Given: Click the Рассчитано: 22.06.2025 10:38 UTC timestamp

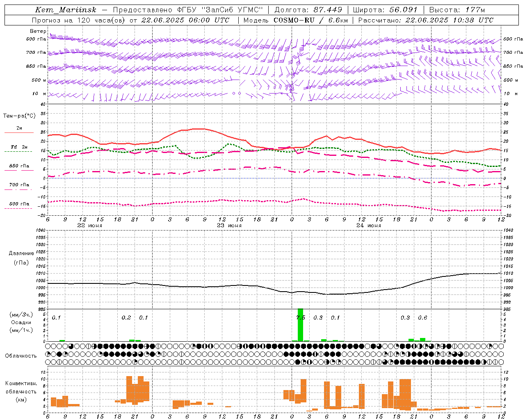Looking at the screenshot, I should tap(426, 20).
